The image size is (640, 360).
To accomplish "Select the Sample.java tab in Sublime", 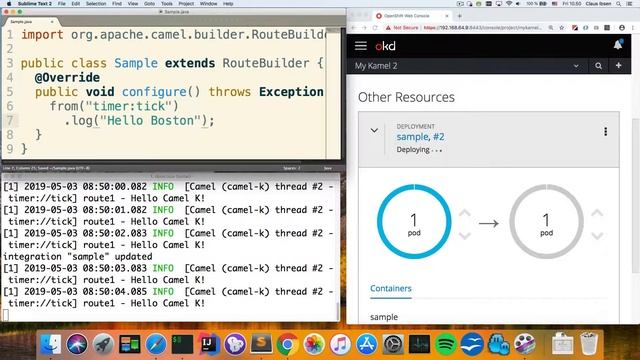I will [x=31, y=21].
